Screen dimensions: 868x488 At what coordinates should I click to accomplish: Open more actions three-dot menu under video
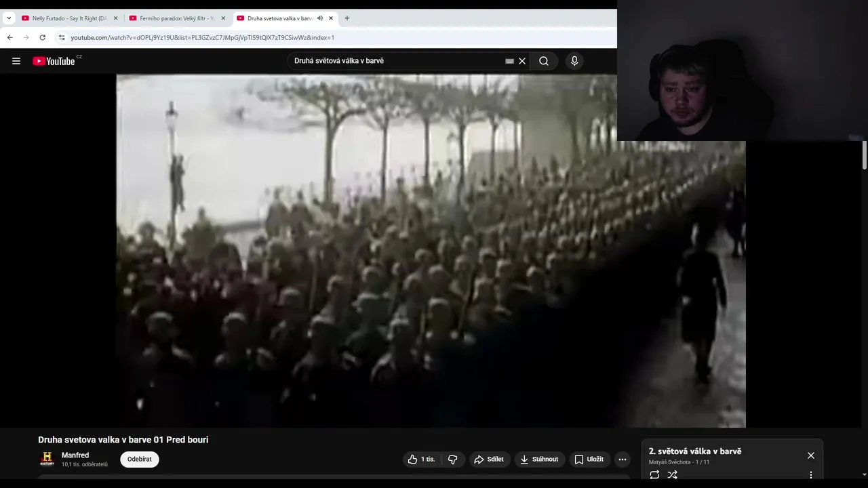[623, 460]
